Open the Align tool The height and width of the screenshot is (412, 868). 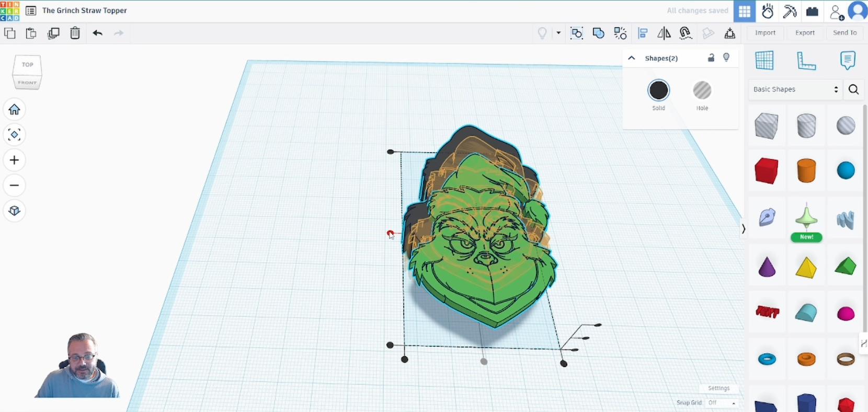tap(643, 33)
